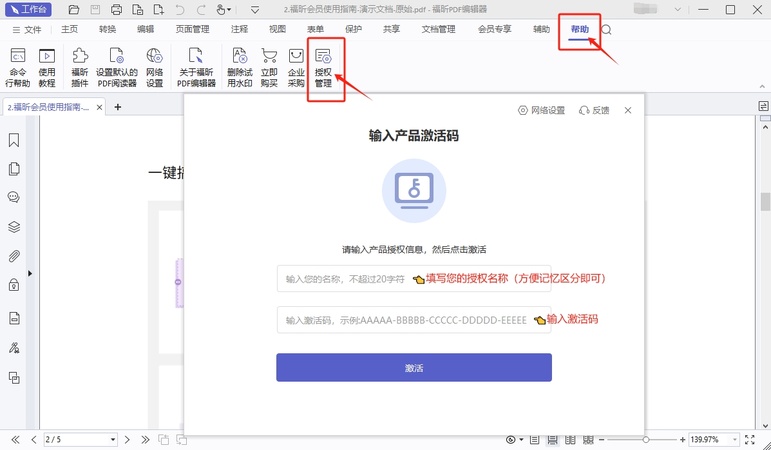Click 立即购买 shopping cart icon
The image size is (771, 450).
coord(269,68)
